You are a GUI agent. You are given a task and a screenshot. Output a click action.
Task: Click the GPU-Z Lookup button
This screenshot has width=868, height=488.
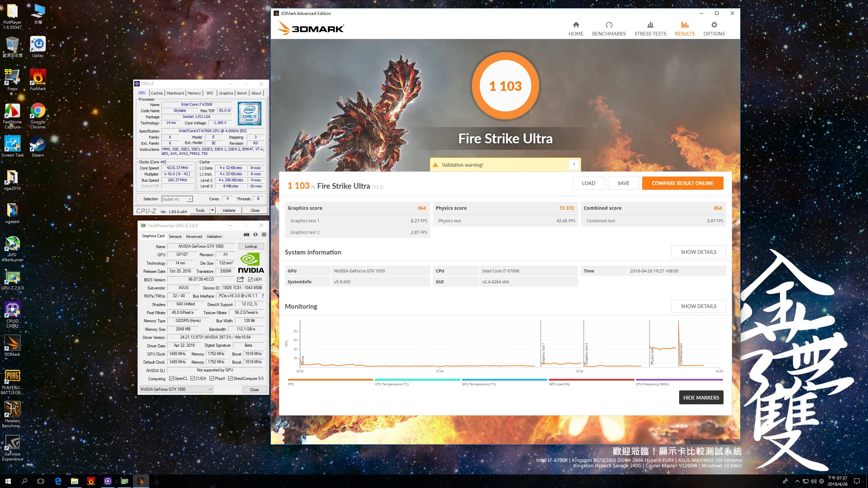(251, 246)
